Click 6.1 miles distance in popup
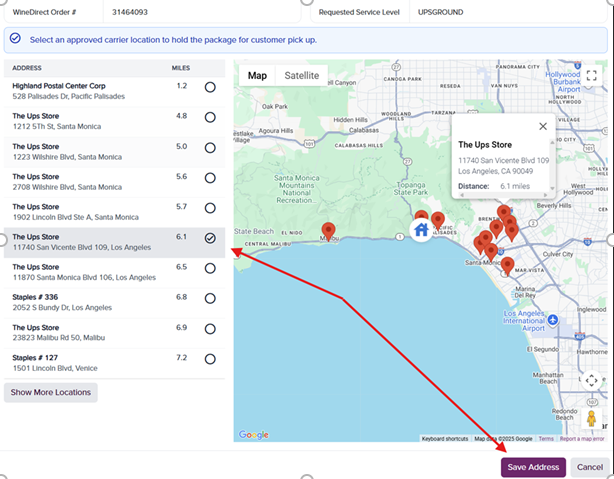 tap(515, 186)
